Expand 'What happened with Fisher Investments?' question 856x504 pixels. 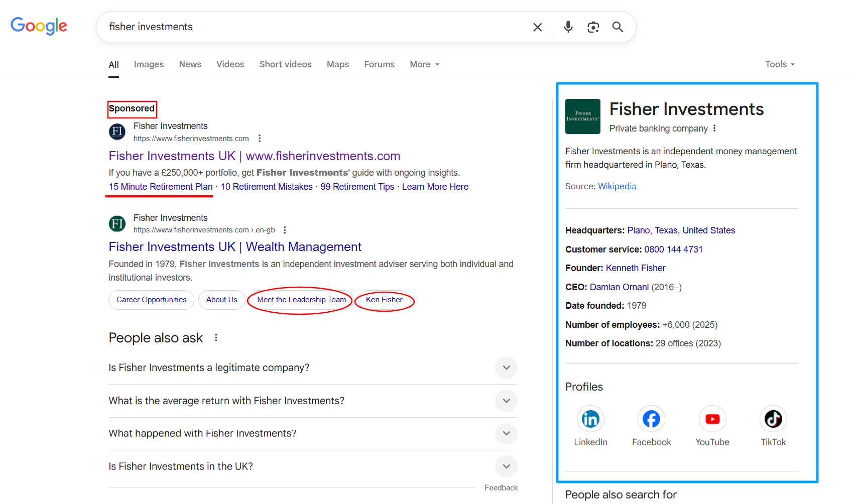pyautogui.click(x=506, y=433)
